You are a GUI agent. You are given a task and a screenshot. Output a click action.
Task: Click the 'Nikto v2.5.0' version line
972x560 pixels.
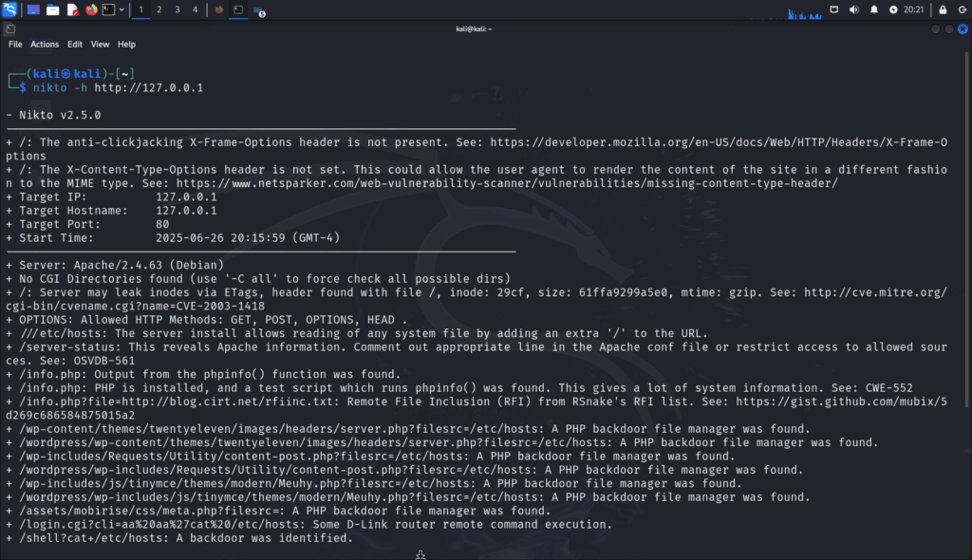pos(53,115)
